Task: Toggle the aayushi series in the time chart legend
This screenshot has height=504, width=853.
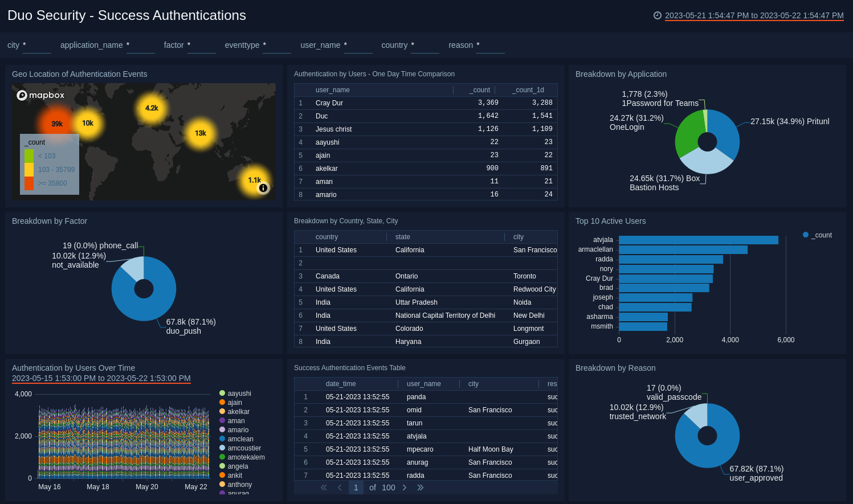Action: [235, 393]
